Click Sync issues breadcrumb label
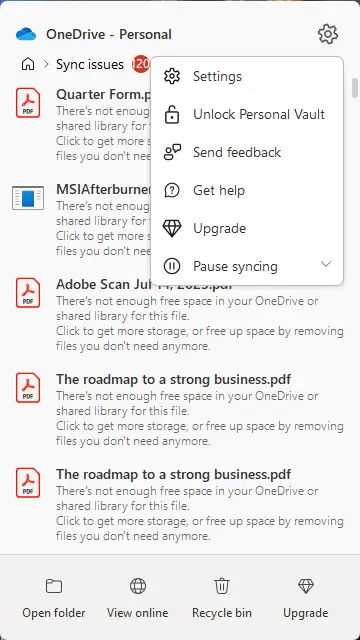This screenshot has height=640, width=360. (x=90, y=64)
